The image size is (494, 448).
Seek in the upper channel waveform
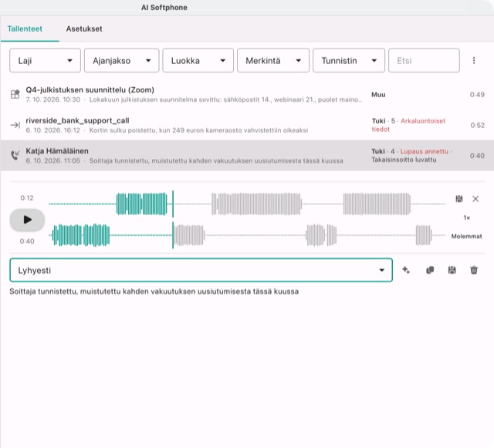247,204
